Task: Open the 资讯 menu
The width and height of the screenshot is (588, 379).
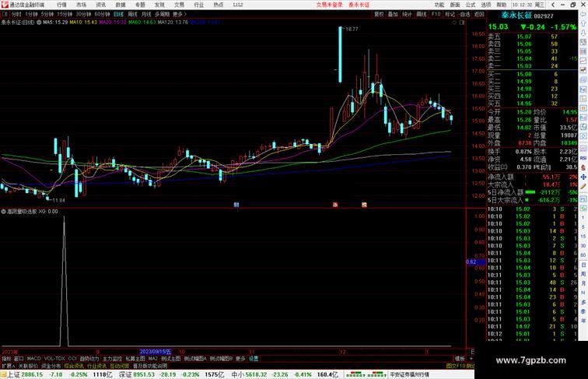Action: pyautogui.click(x=101, y=5)
